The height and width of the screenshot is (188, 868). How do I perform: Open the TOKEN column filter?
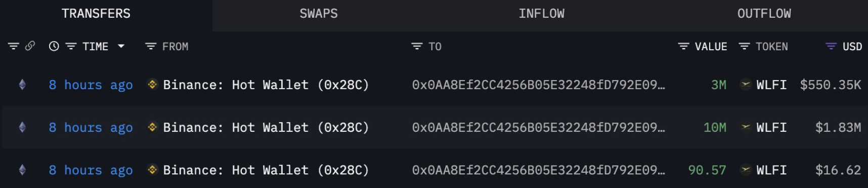(744, 47)
